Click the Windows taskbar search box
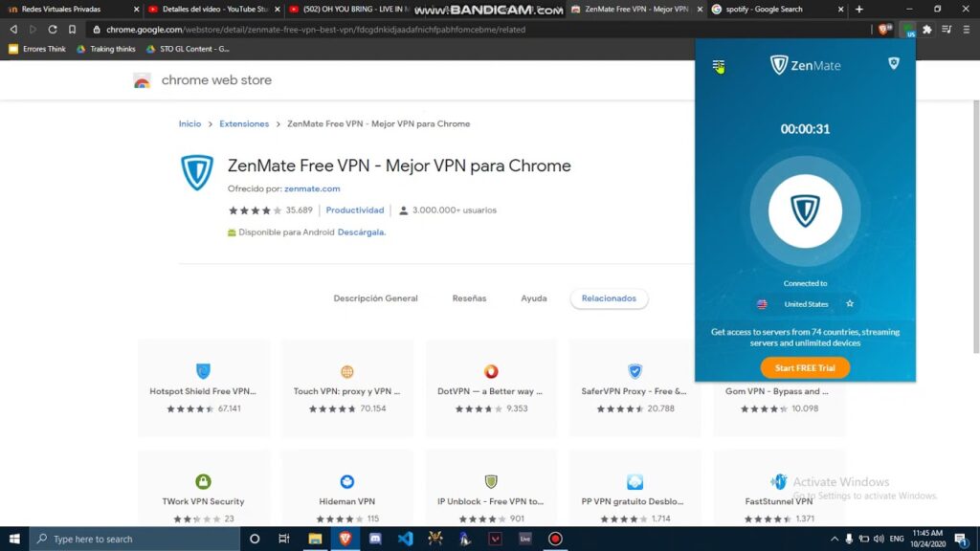Image resolution: width=980 pixels, height=551 pixels. tap(135, 539)
